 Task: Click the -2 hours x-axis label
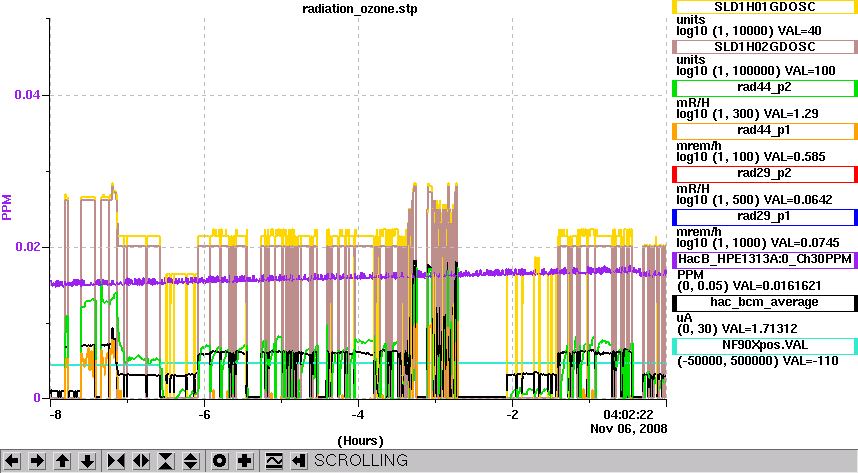point(512,414)
